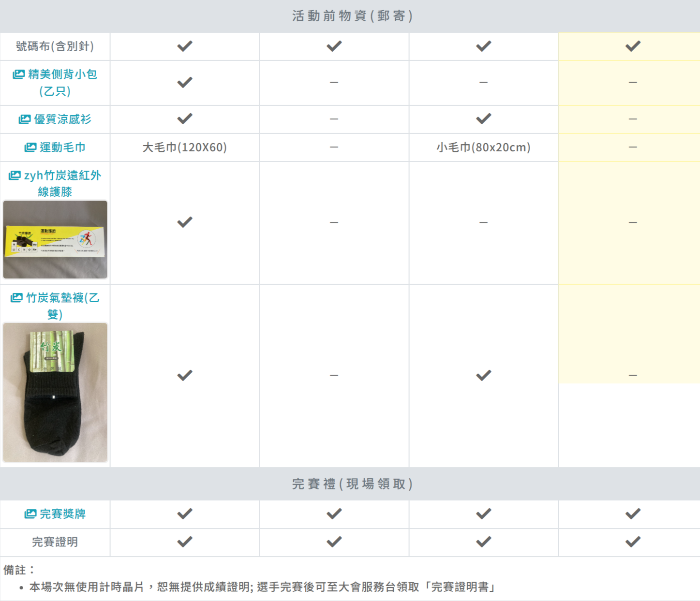700x601 pixels.
Task: Click the image icon before 運動毛巾
Action: (x=30, y=147)
